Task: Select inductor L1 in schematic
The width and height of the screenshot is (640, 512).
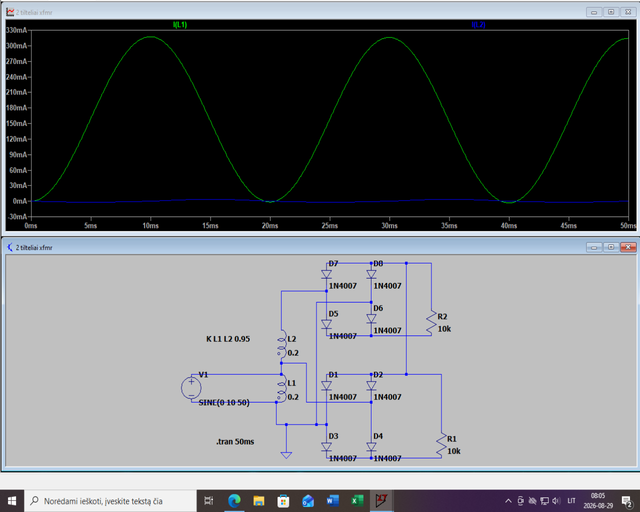Action: 281,389
